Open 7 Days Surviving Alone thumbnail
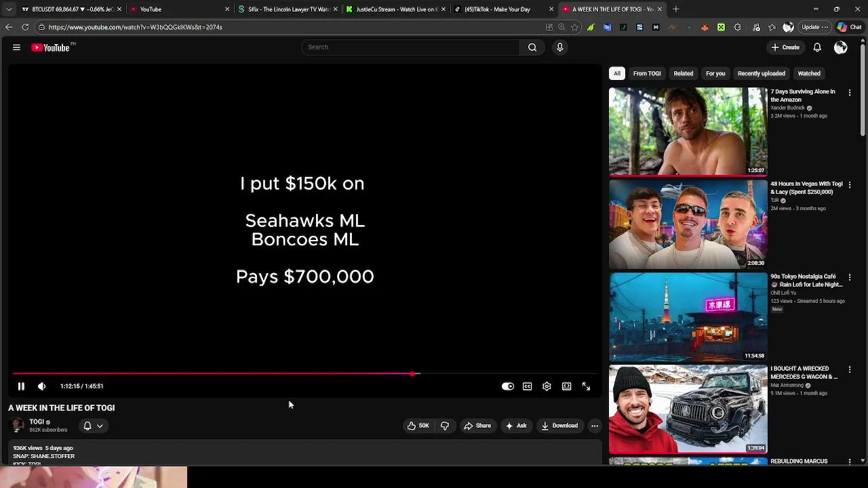 coord(688,131)
